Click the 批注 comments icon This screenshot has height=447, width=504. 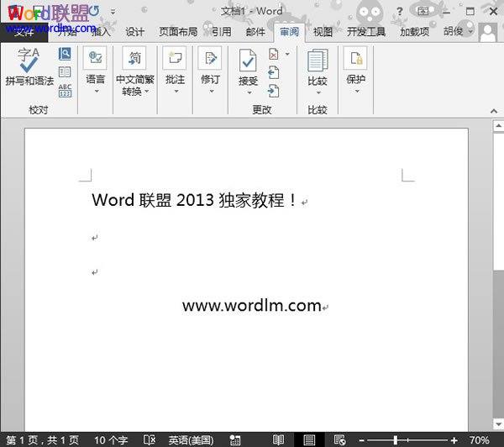click(175, 58)
